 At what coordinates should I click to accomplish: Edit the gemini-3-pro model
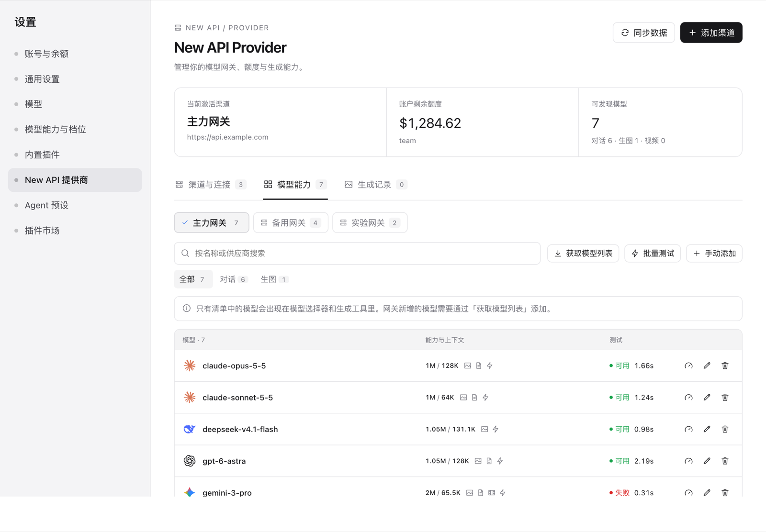[707, 492]
